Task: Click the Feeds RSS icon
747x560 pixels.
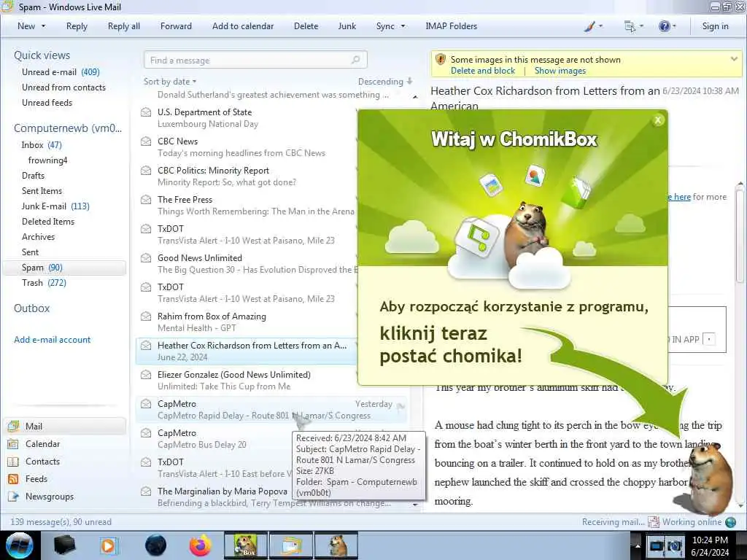Action: point(13,479)
